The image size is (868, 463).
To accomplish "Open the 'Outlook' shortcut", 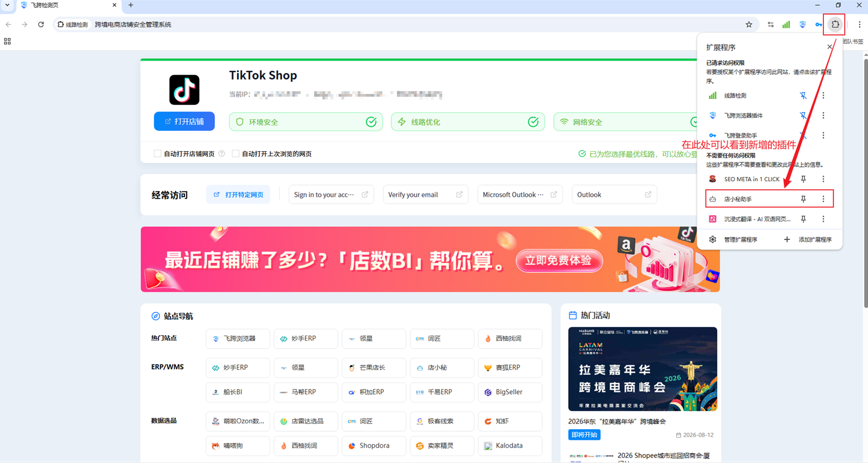I will click(x=614, y=195).
